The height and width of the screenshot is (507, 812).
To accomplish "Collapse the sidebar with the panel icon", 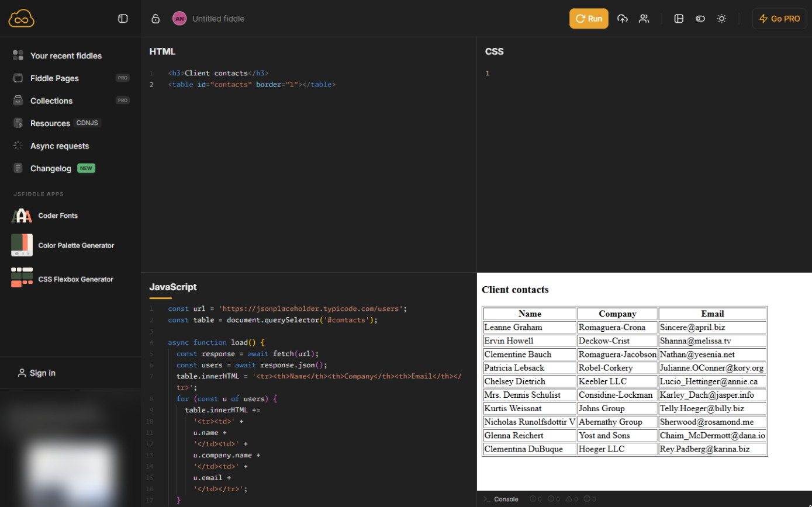I will tap(123, 19).
